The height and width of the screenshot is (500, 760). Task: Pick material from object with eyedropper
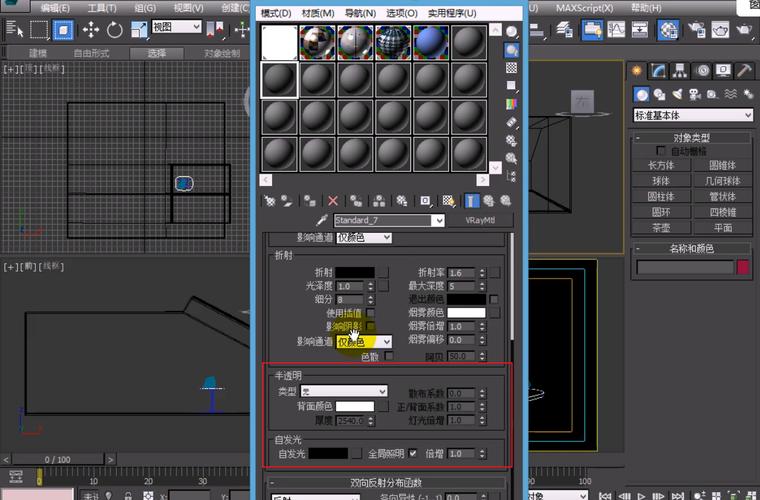322,221
